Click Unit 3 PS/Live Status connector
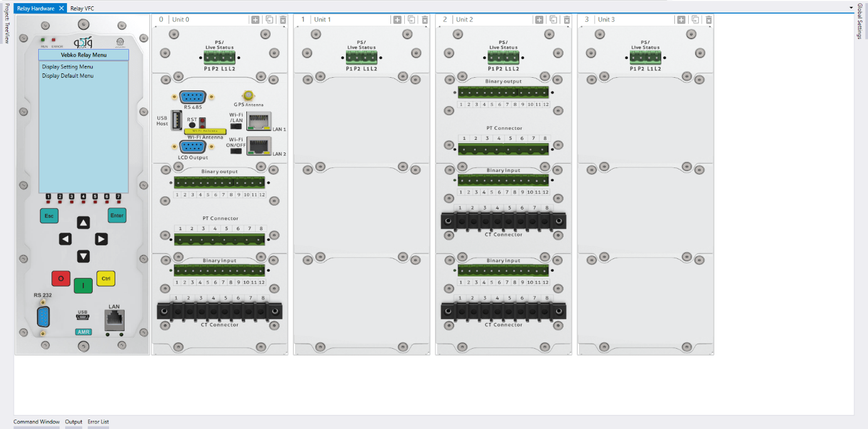 [646, 58]
